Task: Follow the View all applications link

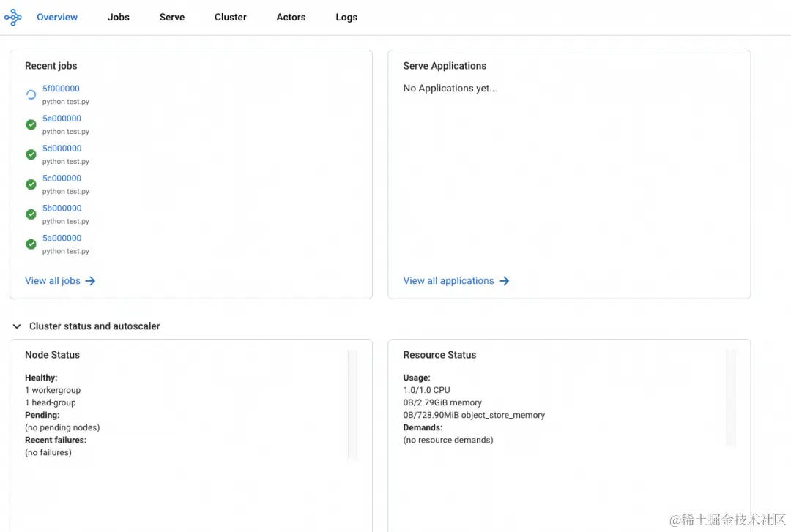Action: [x=448, y=281]
